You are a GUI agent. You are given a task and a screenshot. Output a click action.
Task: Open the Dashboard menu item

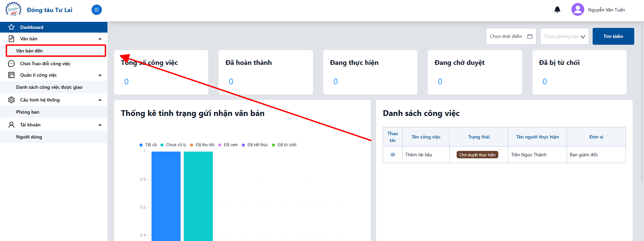(x=54, y=27)
